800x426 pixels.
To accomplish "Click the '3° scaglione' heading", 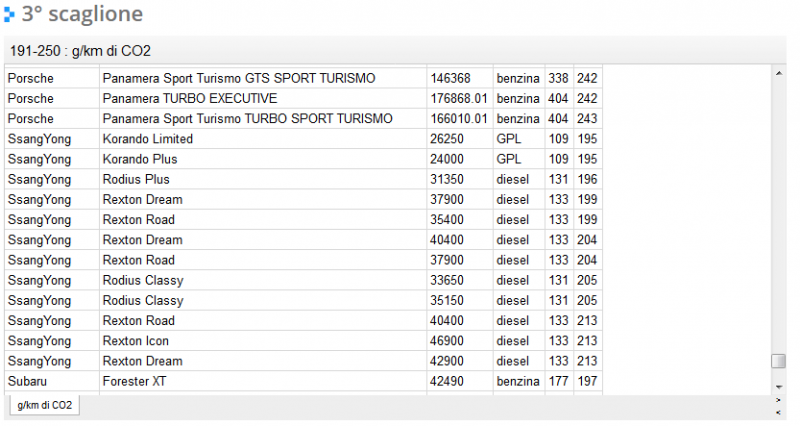I will pos(82,14).
